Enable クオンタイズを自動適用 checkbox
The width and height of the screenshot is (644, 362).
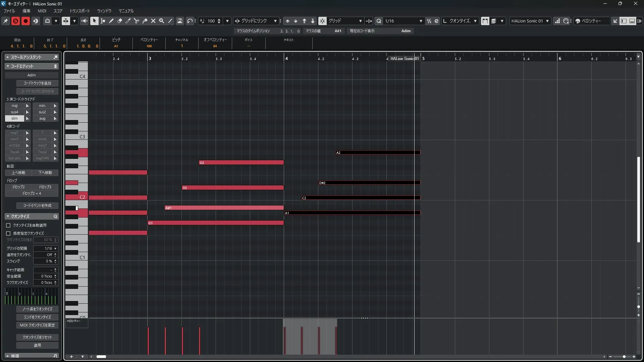pos(8,225)
